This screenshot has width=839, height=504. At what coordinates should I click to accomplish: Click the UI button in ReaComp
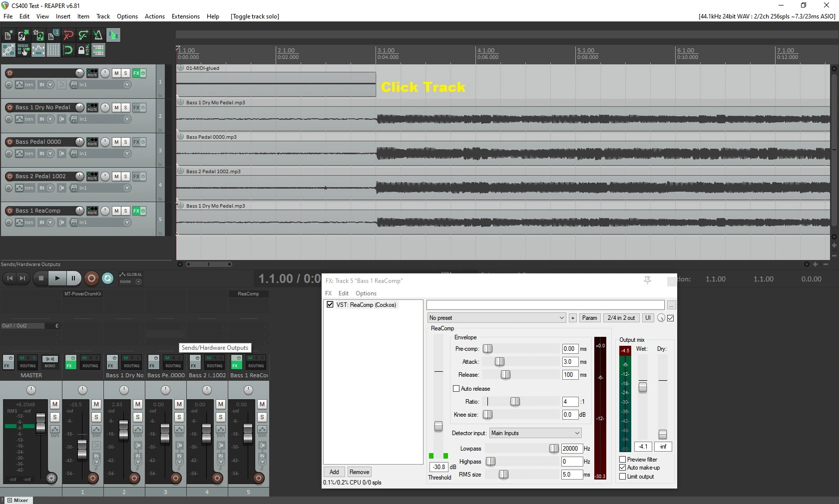(x=648, y=318)
